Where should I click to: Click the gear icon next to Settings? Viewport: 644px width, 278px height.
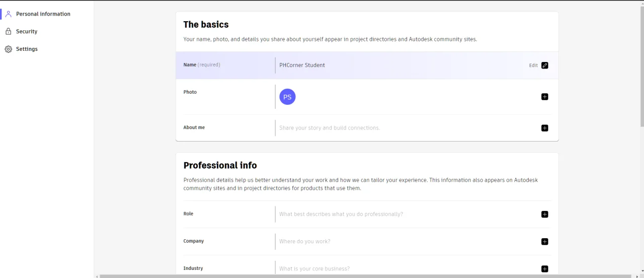point(9,49)
